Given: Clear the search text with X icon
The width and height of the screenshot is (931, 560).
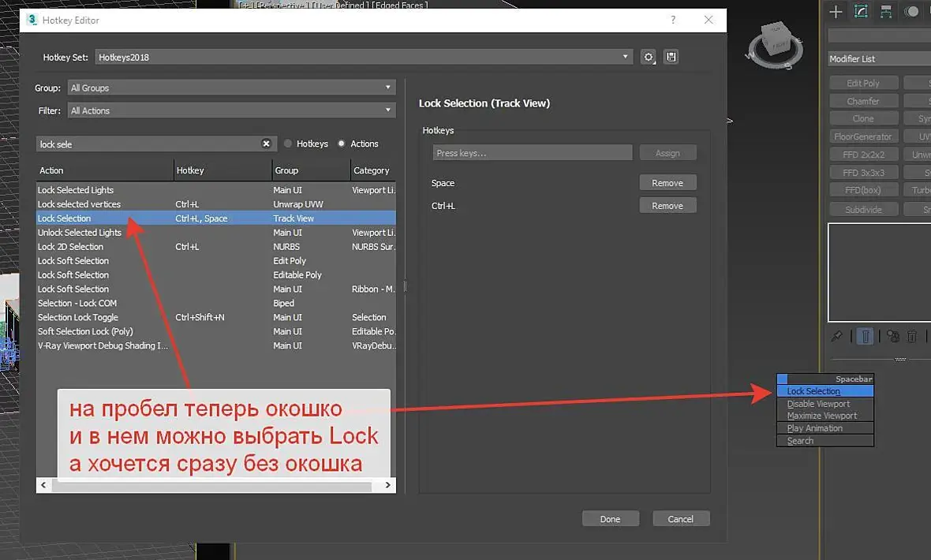Looking at the screenshot, I should [266, 144].
